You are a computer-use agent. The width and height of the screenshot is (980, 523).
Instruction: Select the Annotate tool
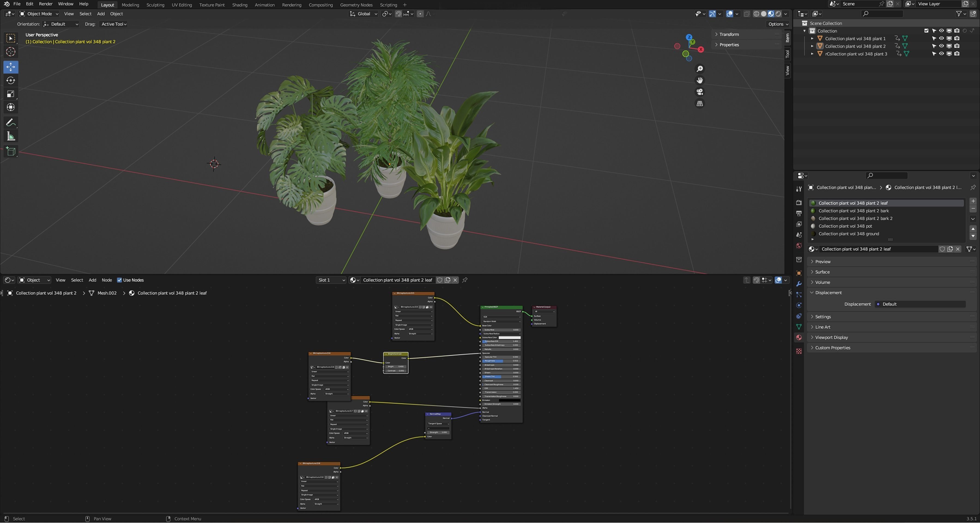[x=11, y=123]
